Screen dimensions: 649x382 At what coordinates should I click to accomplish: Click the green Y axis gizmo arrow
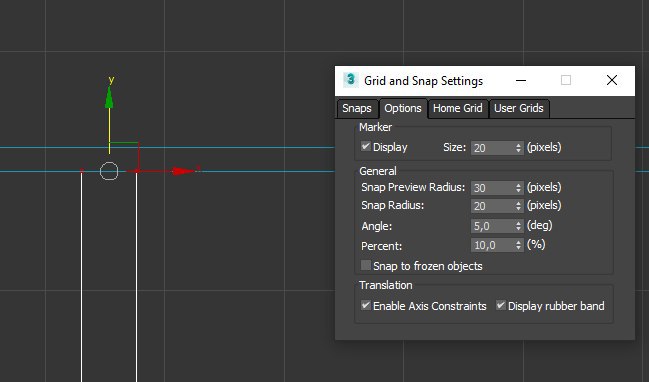click(x=109, y=97)
